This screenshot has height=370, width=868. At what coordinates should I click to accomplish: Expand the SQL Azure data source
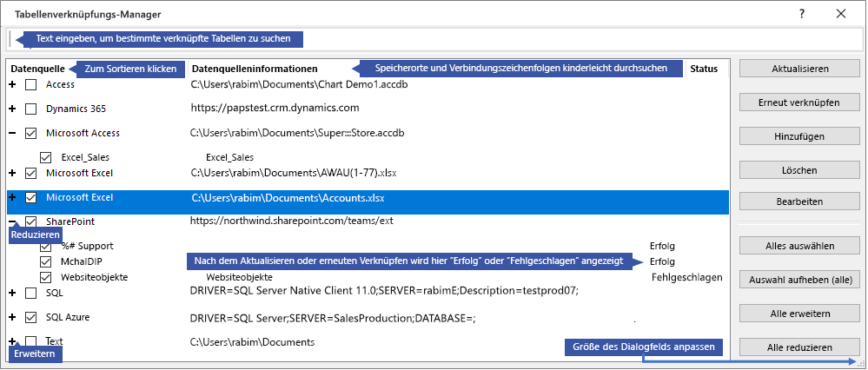pyautogui.click(x=13, y=317)
